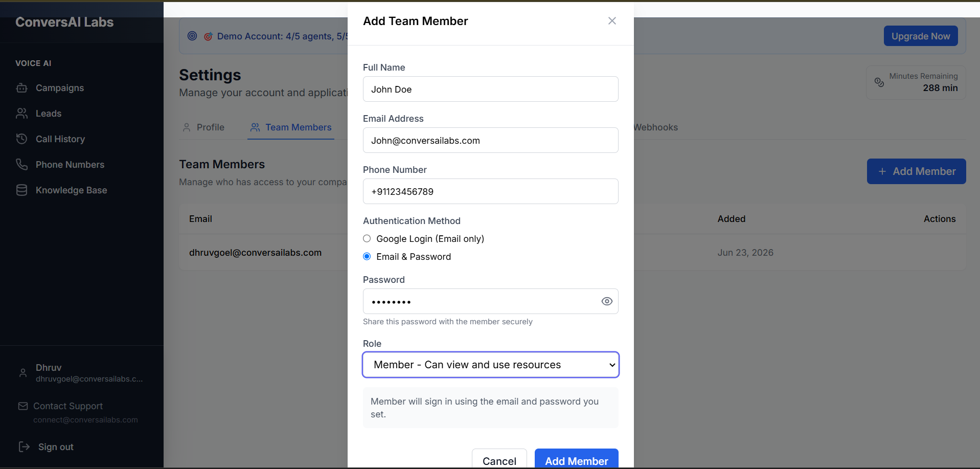Image resolution: width=980 pixels, height=469 pixels.
Task: Click the Added column header
Action: point(732,219)
